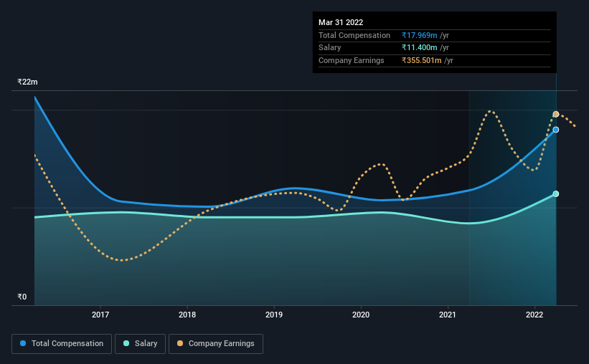Click the orange Company Earnings data point for Mar 2022
The image size is (589, 364).
pyautogui.click(x=555, y=114)
